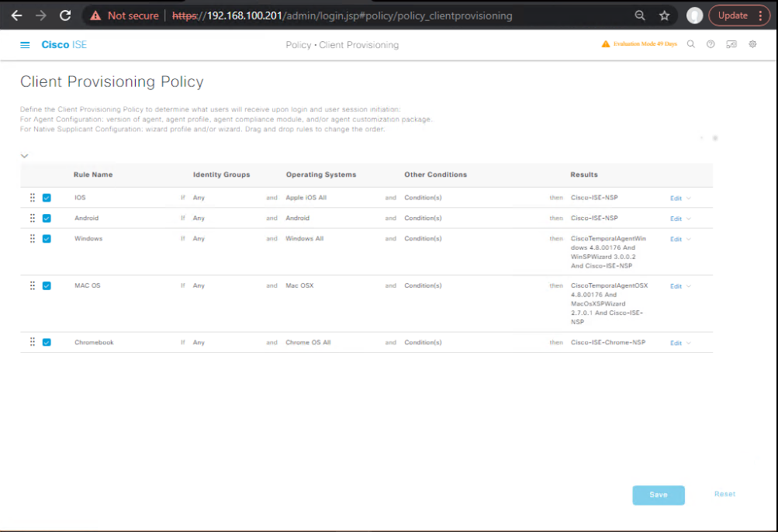Open the Cisco ISE hamburger menu
The image size is (778, 532).
[x=25, y=45]
